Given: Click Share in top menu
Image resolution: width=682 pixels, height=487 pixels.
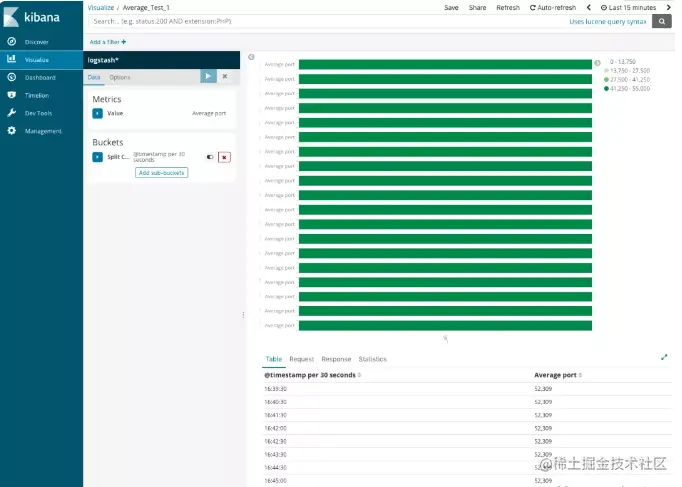Looking at the screenshot, I should 478,7.
